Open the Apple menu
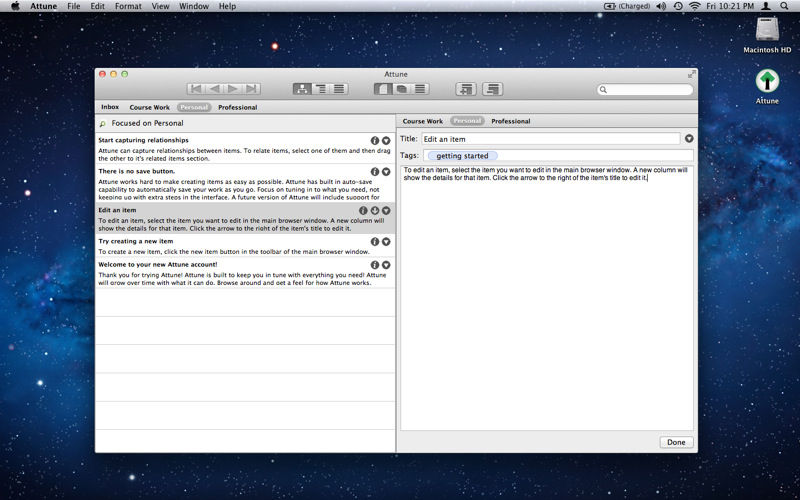800x500 pixels. coord(15,6)
